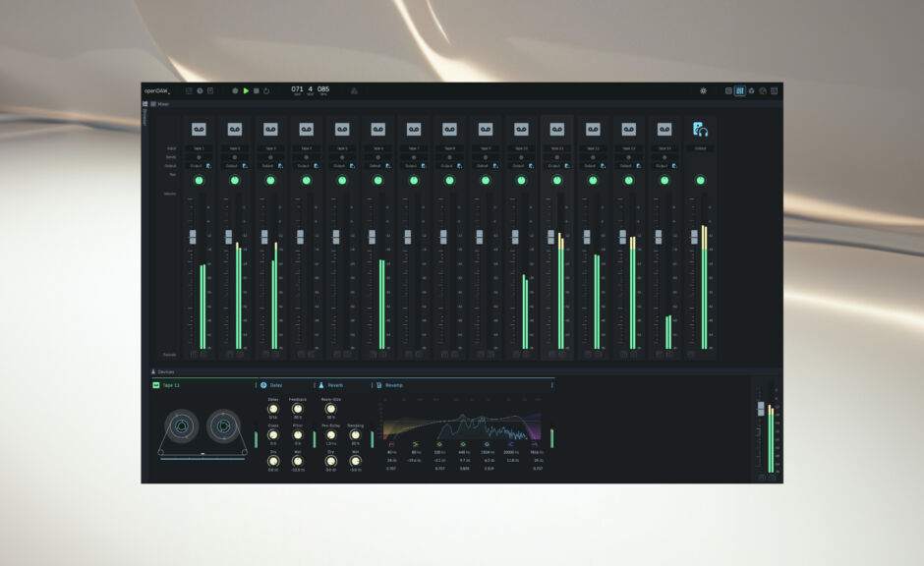Viewport: 924px width, 566px height.
Task: Toggle the loop button in transport
Action: (266, 90)
